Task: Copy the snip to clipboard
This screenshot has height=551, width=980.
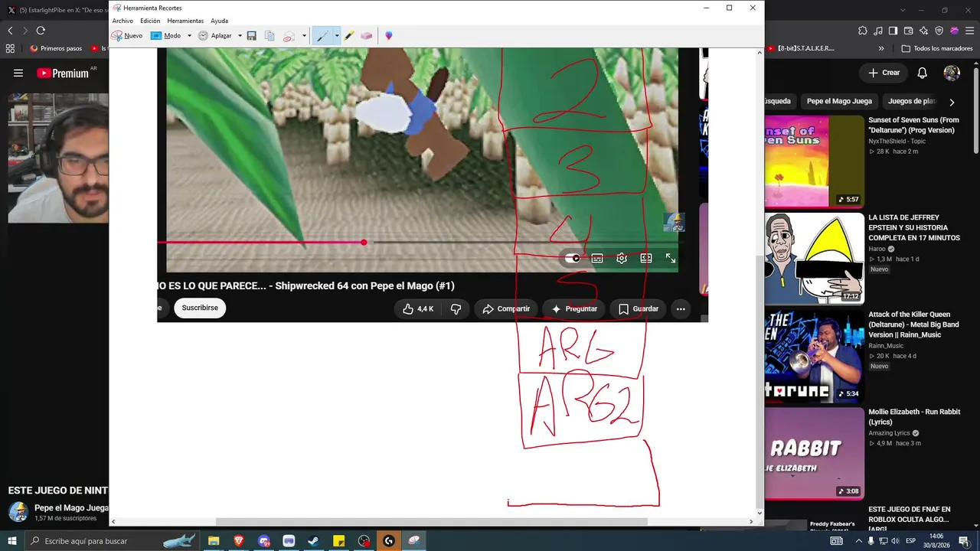Action: (x=269, y=36)
